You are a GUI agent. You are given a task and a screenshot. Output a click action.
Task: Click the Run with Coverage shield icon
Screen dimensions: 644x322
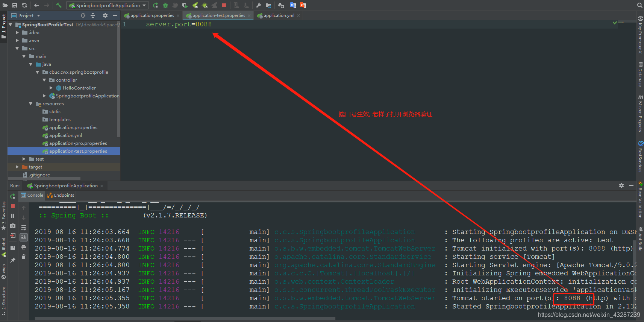coord(185,5)
